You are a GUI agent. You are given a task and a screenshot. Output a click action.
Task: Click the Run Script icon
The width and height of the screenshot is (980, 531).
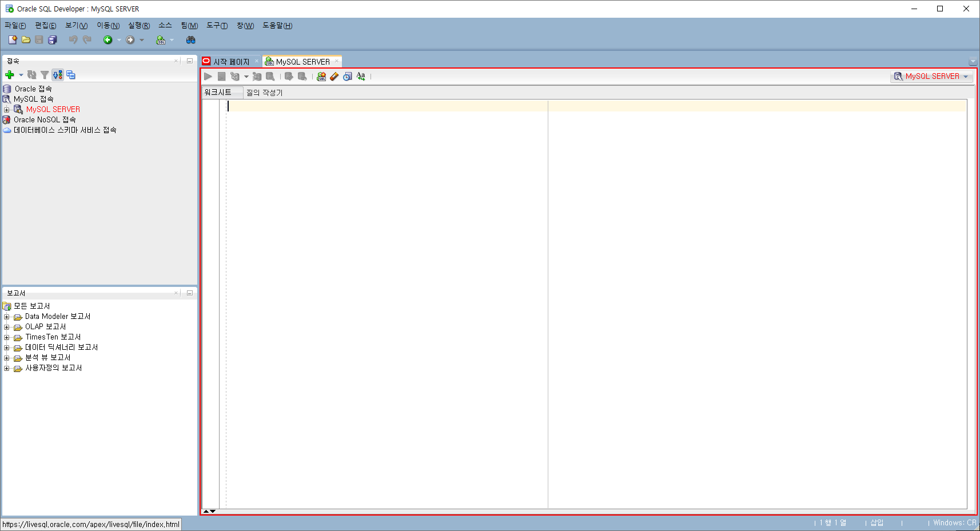click(x=221, y=76)
